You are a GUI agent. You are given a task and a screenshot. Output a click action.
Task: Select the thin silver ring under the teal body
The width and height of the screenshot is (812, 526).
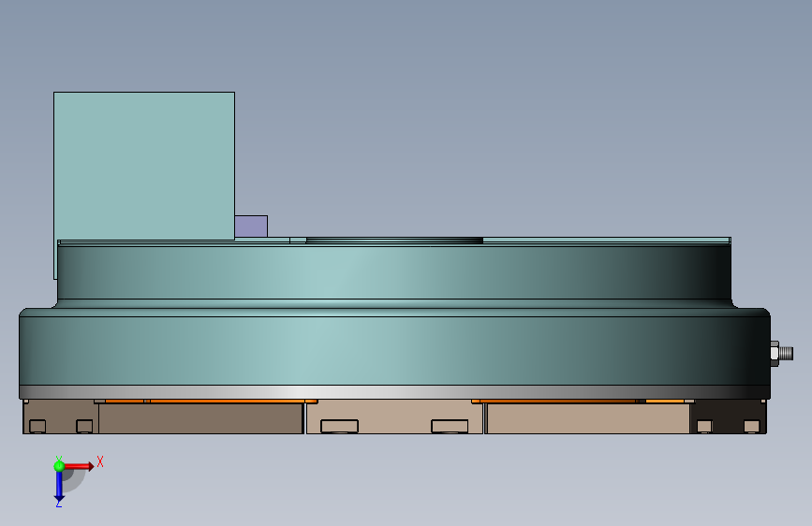[x=394, y=392]
